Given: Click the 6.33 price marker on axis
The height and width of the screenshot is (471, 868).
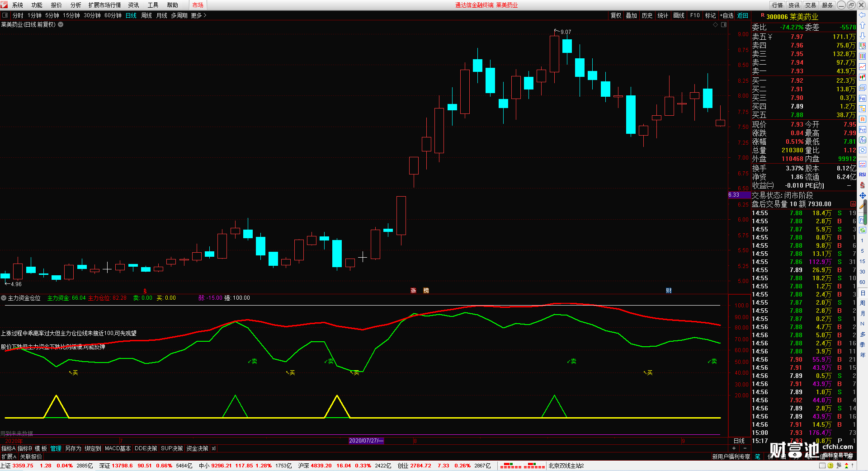Looking at the screenshot, I should [739, 195].
